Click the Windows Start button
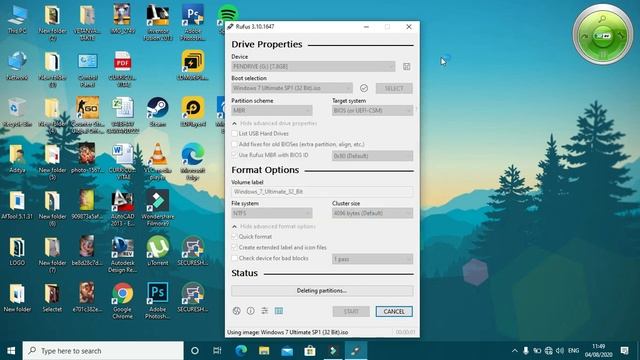Viewport: 640px width, 360px height. (11, 351)
